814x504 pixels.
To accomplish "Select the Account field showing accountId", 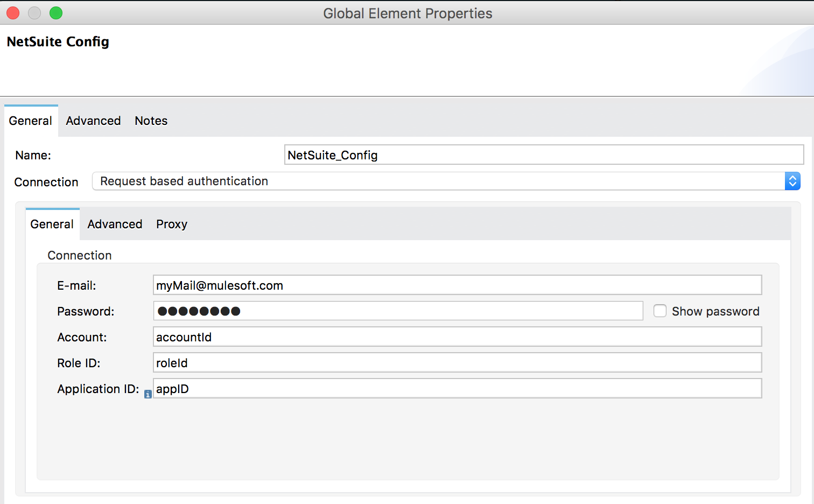I will (x=458, y=337).
